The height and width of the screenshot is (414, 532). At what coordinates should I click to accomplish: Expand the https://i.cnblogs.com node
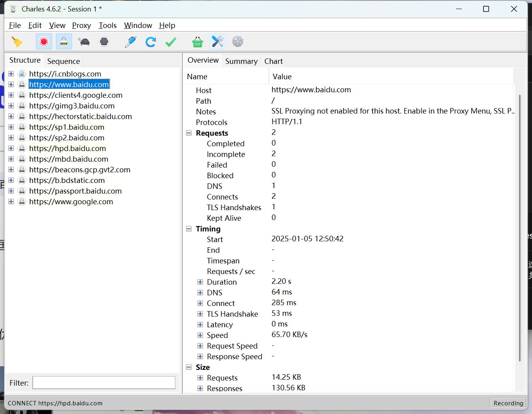pos(11,74)
